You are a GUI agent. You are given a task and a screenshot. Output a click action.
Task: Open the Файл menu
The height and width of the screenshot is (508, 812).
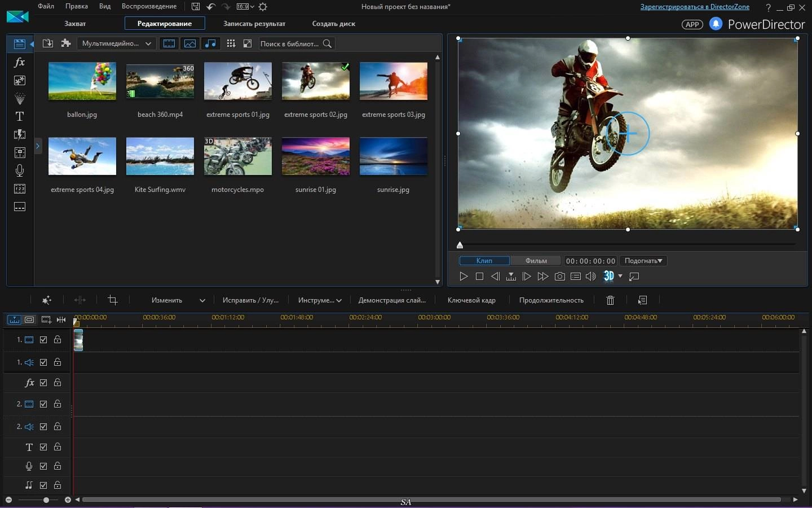pyautogui.click(x=46, y=6)
